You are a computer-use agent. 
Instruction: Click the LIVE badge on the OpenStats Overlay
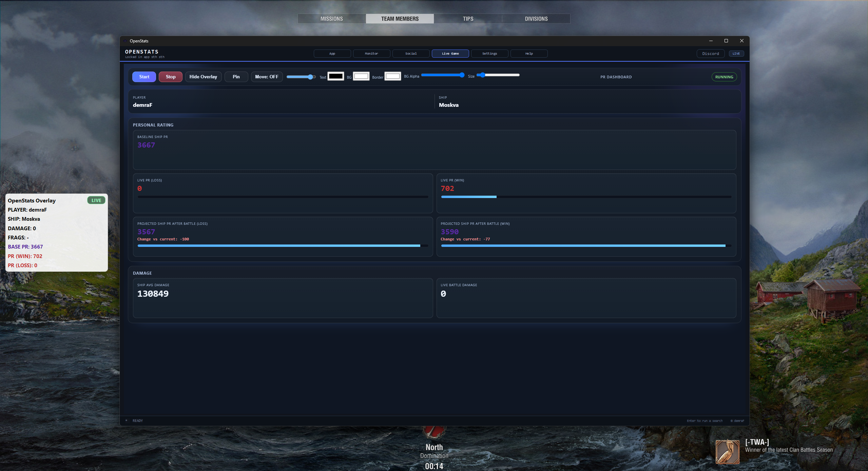pos(96,200)
